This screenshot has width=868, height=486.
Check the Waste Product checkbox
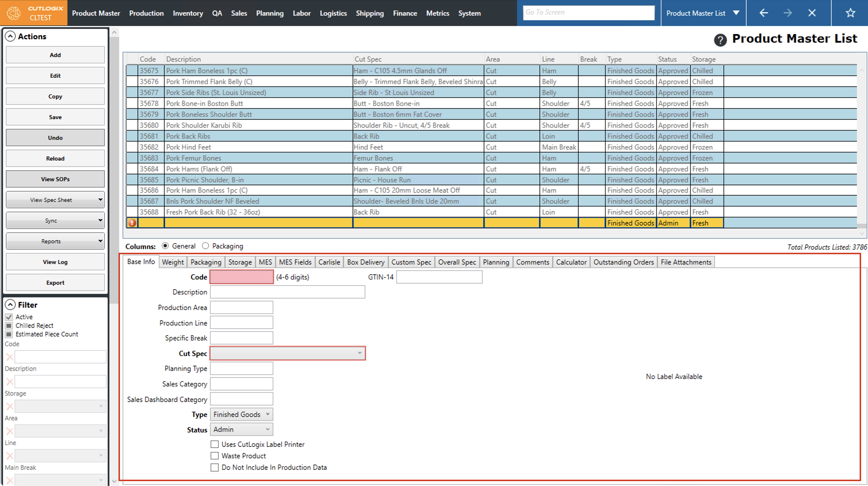coord(215,456)
